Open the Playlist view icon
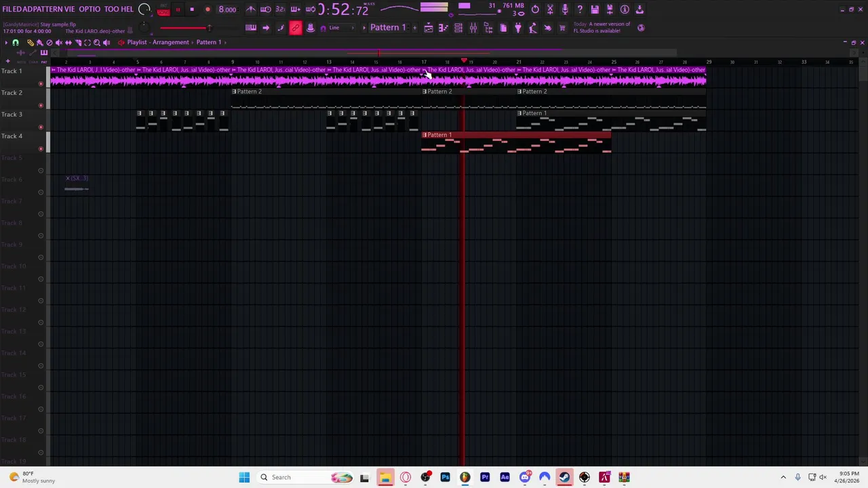The height and width of the screenshot is (488, 868). click(x=429, y=28)
